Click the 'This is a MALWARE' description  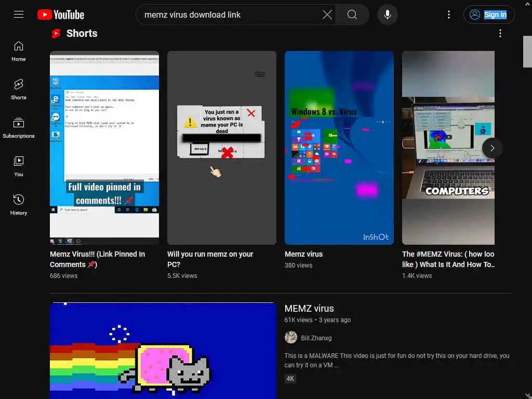point(396,361)
